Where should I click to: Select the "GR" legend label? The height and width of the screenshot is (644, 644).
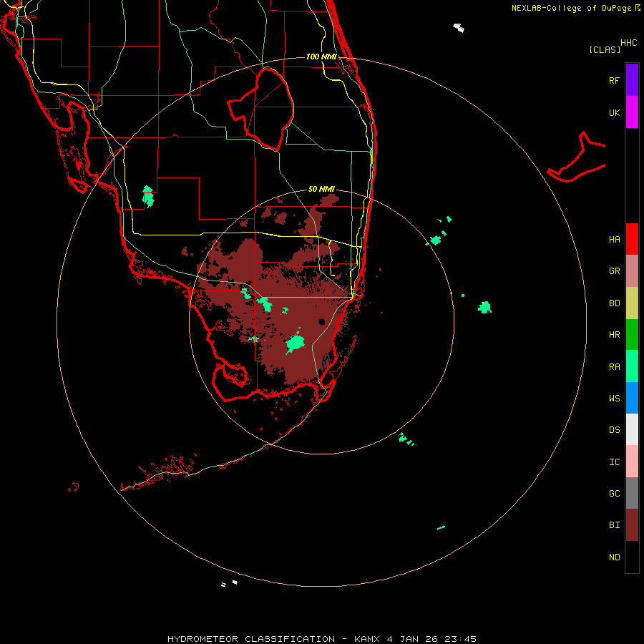pyautogui.click(x=614, y=271)
